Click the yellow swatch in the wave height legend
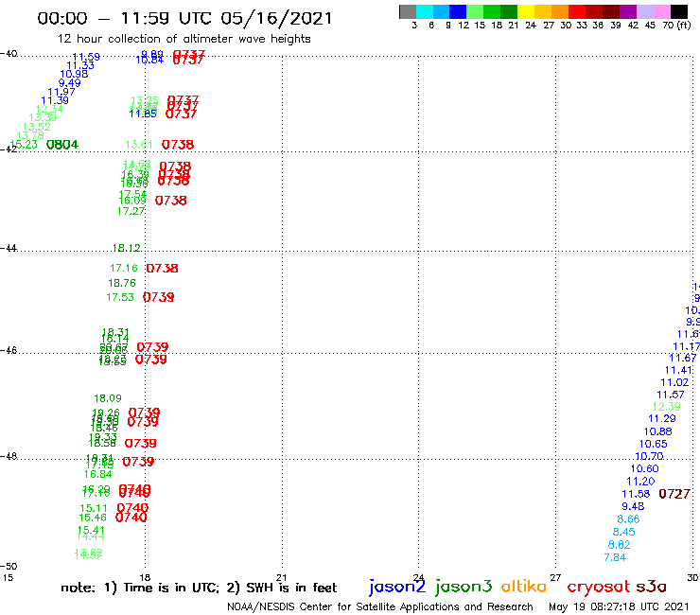 pos(526,11)
